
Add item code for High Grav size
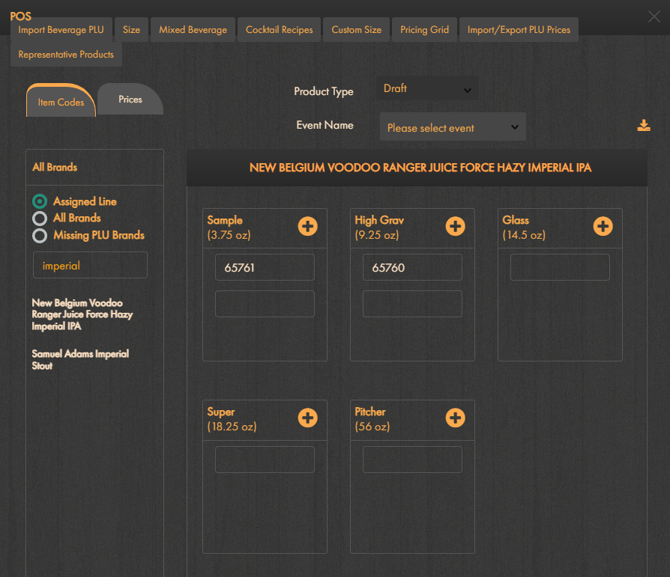pyautogui.click(x=455, y=226)
